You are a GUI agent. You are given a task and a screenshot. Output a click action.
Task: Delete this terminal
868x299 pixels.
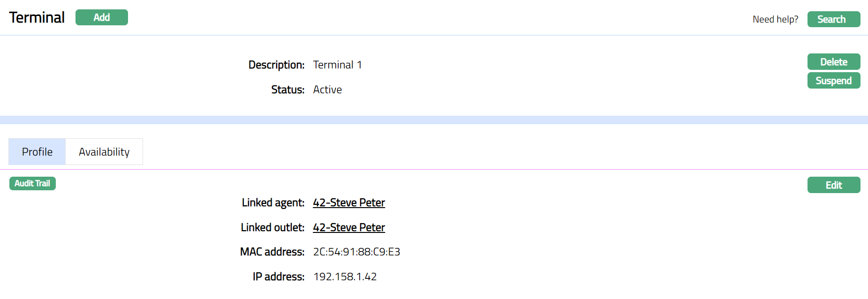click(x=833, y=62)
